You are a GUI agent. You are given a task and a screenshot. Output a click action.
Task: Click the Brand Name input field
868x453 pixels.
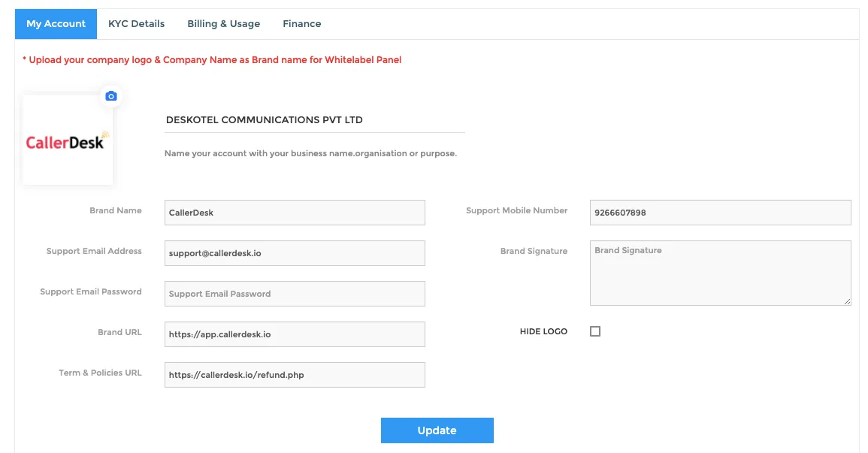click(x=295, y=213)
